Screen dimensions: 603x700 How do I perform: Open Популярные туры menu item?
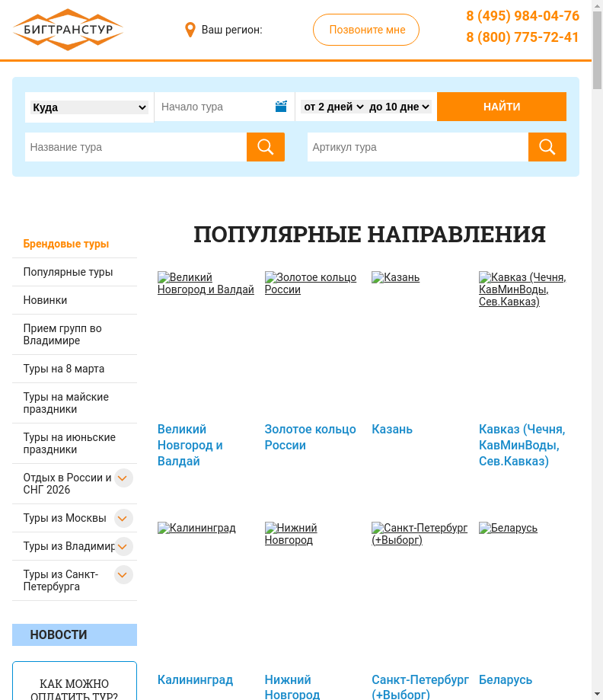tap(68, 272)
